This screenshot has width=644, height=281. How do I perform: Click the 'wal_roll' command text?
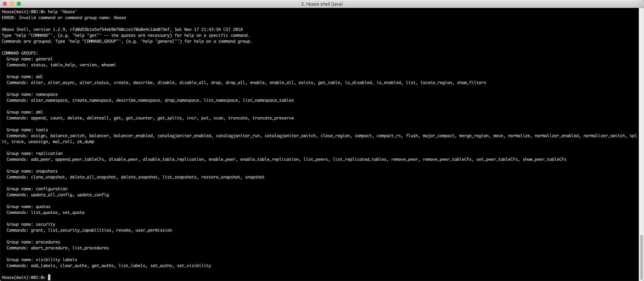[x=63, y=142]
